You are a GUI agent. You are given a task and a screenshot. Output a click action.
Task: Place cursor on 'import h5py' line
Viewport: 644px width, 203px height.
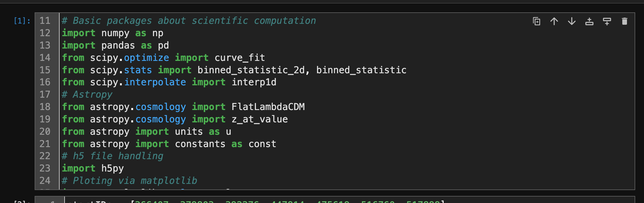click(x=93, y=168)
